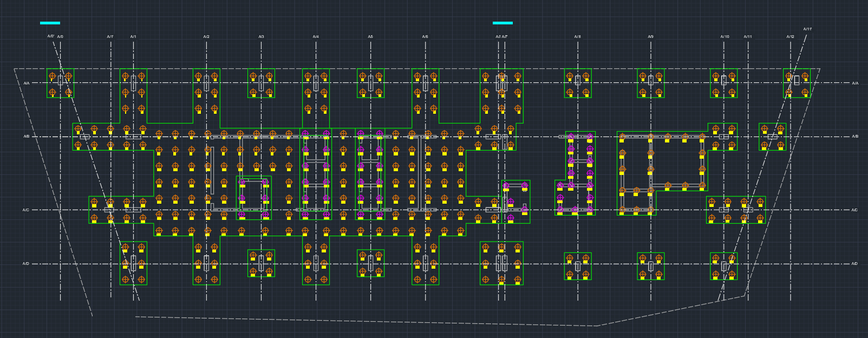Click the A/D row label on left side

click(26, 264)
